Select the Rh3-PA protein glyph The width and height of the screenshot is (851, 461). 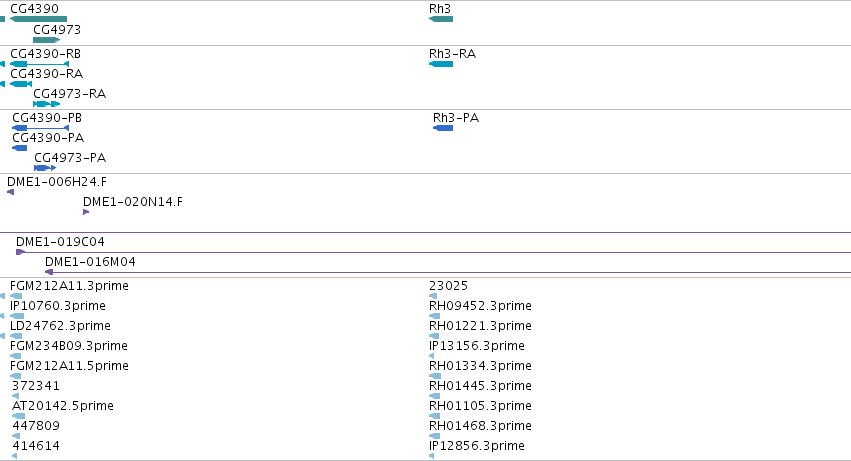pyautogui.click(x=443, y=128)
